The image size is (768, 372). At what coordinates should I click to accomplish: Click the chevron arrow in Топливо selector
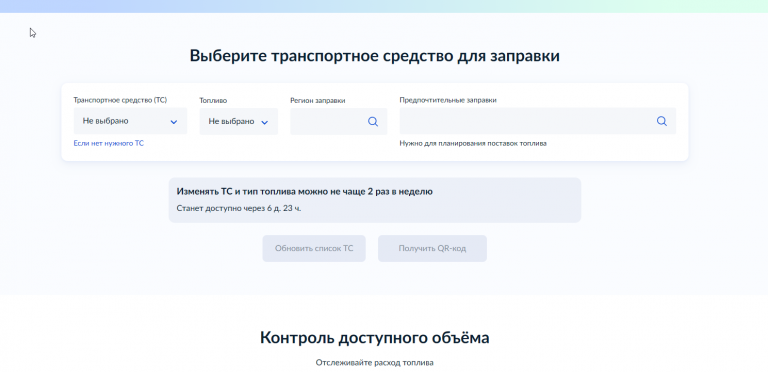pyautogui.click(x=264, y=122)
